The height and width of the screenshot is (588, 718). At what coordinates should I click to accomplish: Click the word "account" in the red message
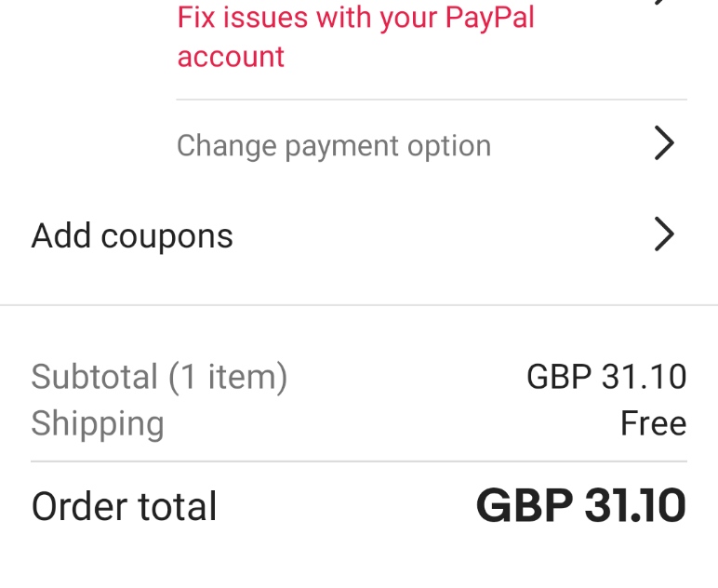[x=231, y=57]
